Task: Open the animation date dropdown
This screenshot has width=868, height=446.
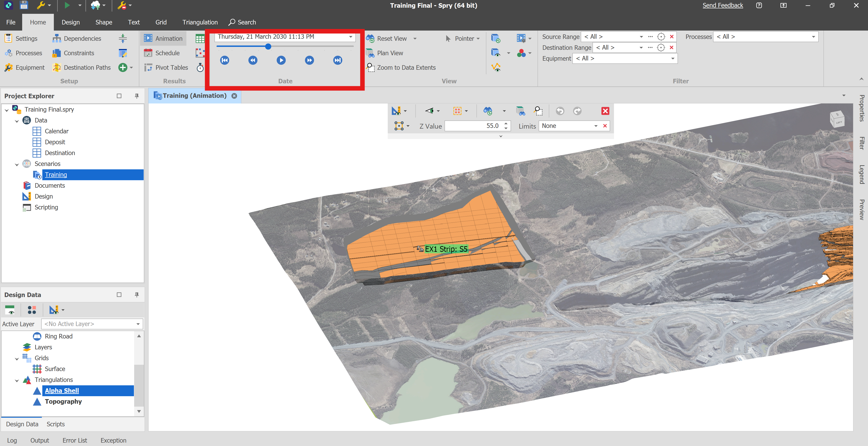Action: pos(350,37)
